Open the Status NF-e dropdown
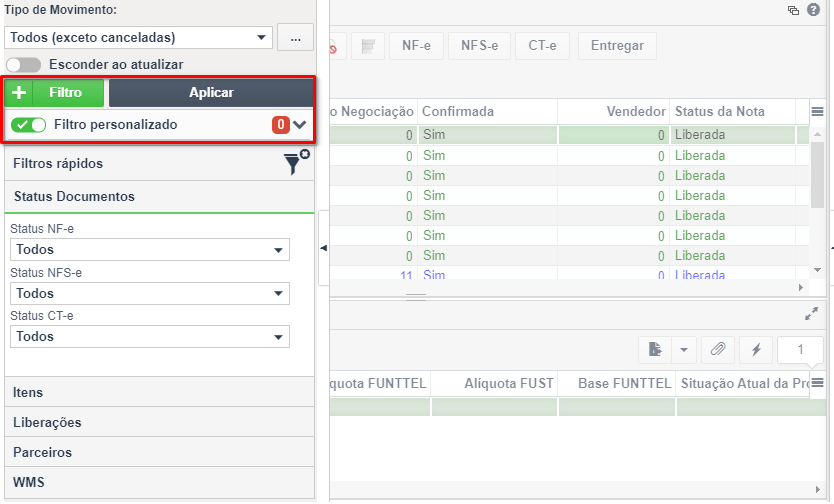 (149, 249)
